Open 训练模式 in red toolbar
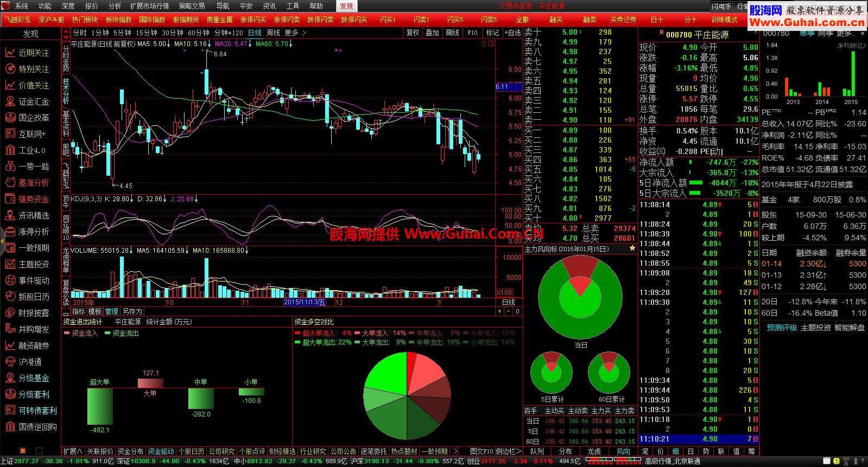The width and height of the screenshot is (868, 467). (725, 20)
